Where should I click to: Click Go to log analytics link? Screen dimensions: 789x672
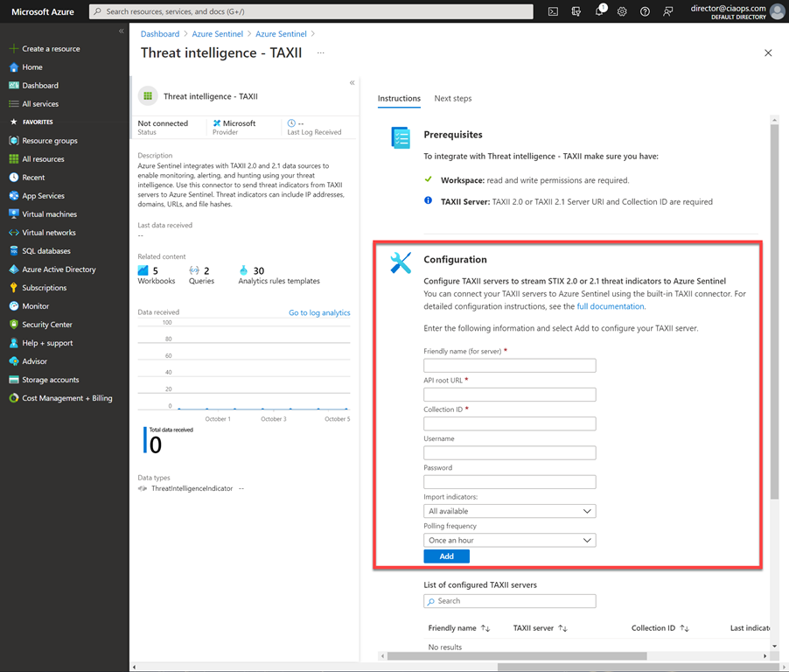(x=319, y=312)
